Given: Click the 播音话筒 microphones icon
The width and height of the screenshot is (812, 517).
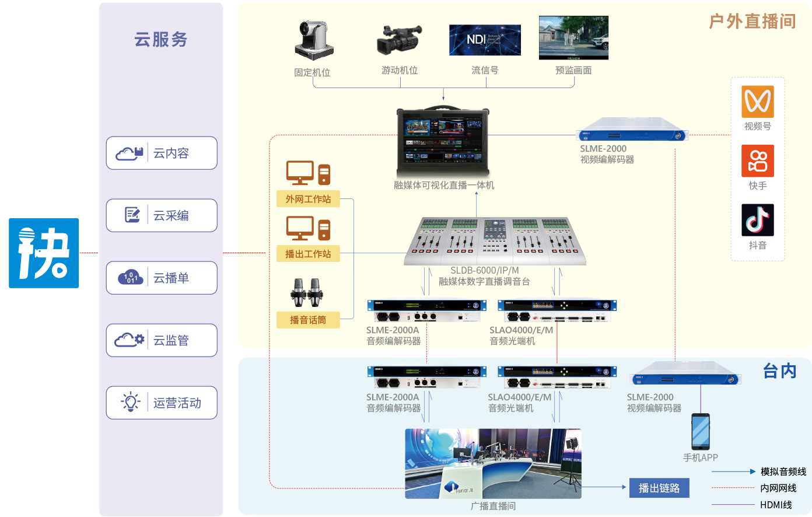Looking at the screenshot, I should click(x=307, y=292).
